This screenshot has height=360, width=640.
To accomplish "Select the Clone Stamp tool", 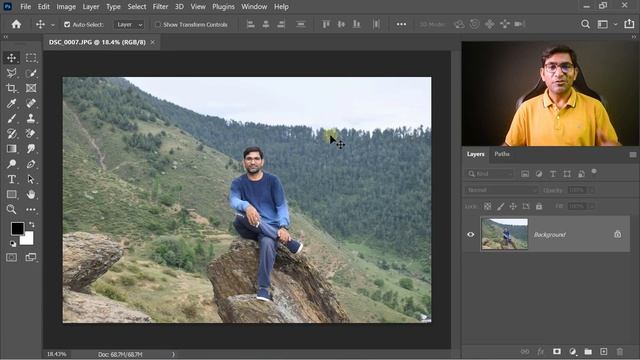I will [31, 118].
